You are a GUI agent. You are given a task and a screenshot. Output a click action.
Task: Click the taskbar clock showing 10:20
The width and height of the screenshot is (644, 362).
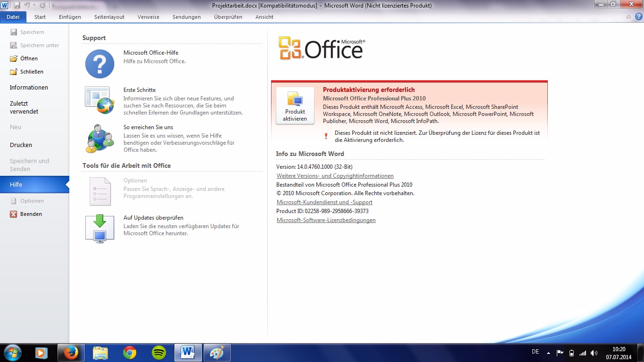coord(619,353)
